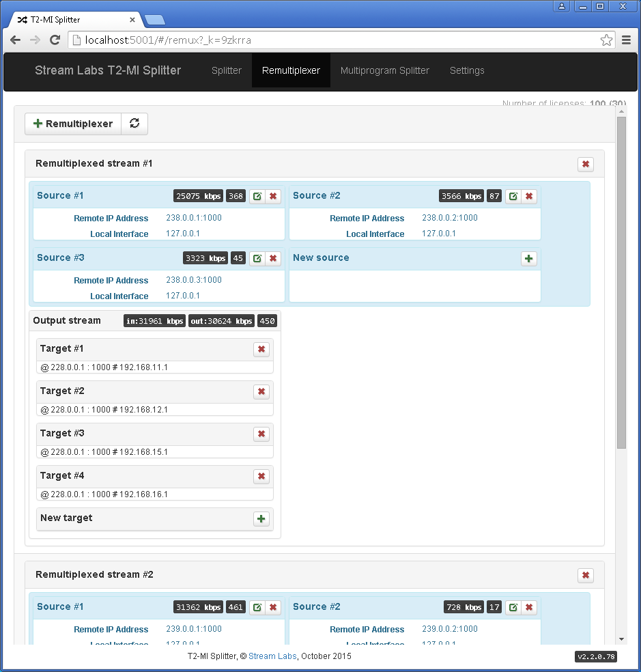Delete Target #3
This screenshot has height=672, width=641.
pyautogui.click(x=261, y=434)
